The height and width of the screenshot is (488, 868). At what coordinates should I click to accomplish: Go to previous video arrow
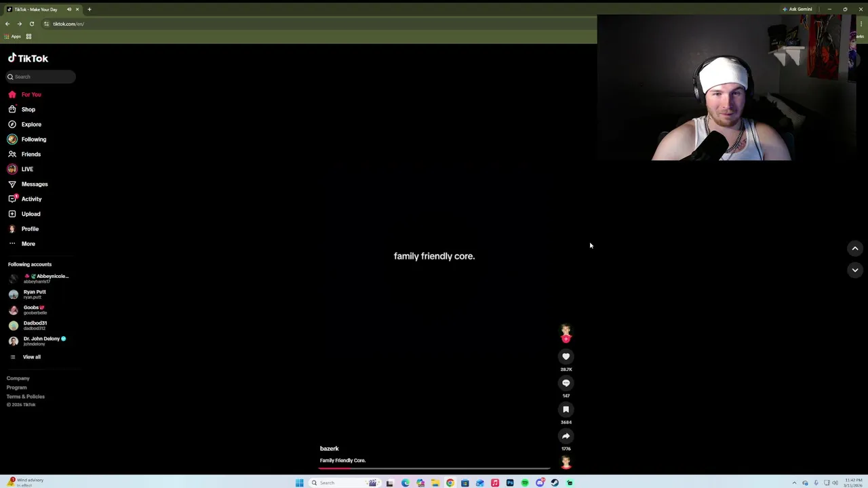pyautogui.click(x=854, y=249)
